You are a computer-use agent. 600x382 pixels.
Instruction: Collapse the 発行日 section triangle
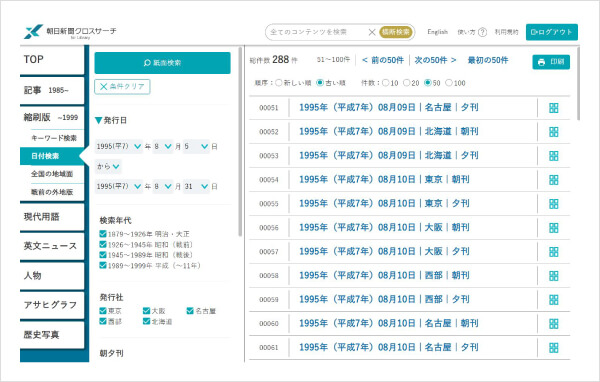[x=98, y=121]
